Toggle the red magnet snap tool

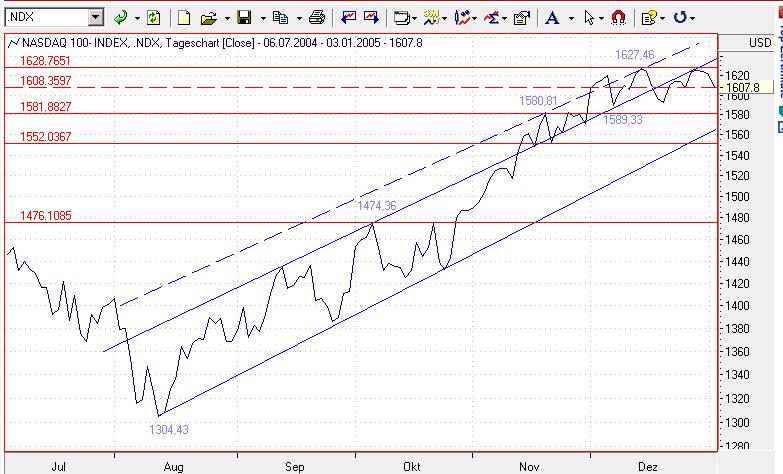tap(618, 18)
